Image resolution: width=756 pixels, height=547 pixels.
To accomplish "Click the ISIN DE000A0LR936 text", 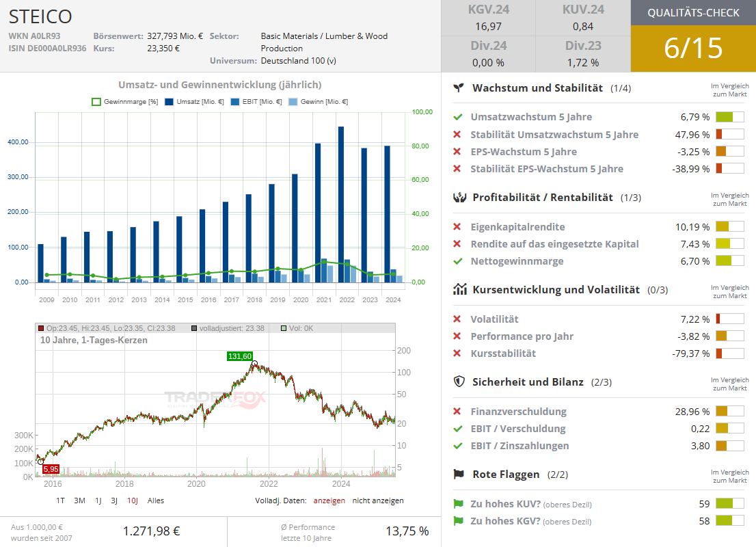I will pos(47,49).
